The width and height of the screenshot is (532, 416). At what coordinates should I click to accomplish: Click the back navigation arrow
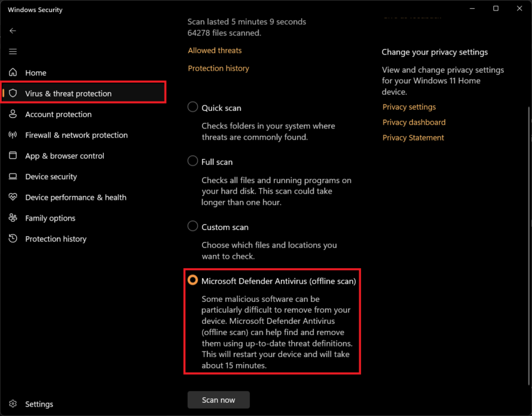click(13, 30)
